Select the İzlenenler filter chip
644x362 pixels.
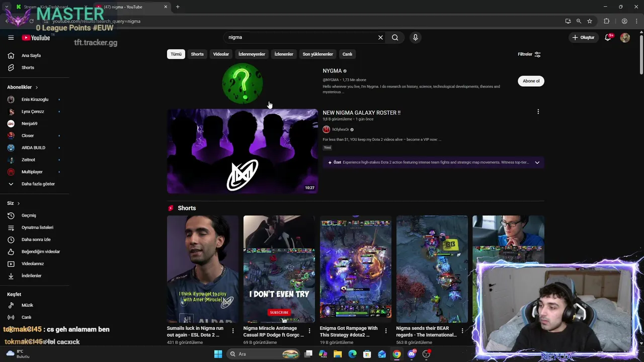pyautogui.click(x=284, y=54)
